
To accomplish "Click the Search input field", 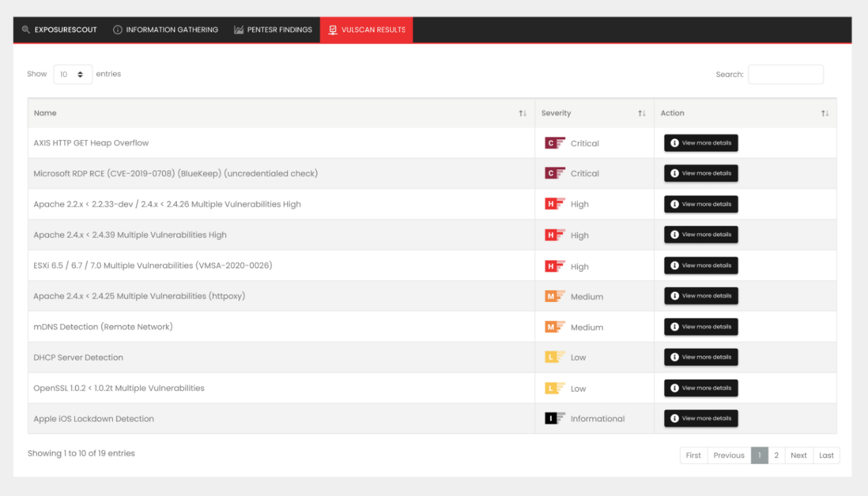I will pos(785,75).
